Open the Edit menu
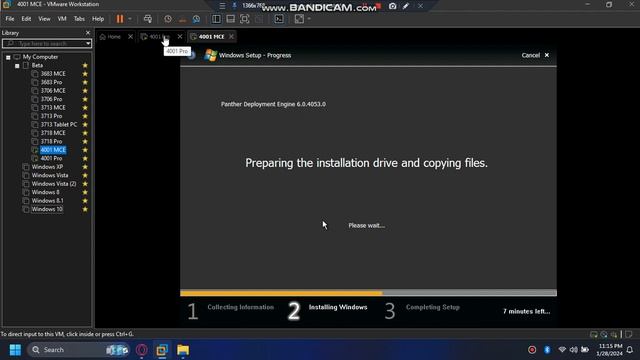Image resolution: width=640 pixels, height=360 pixels. (x=26, y=19)
